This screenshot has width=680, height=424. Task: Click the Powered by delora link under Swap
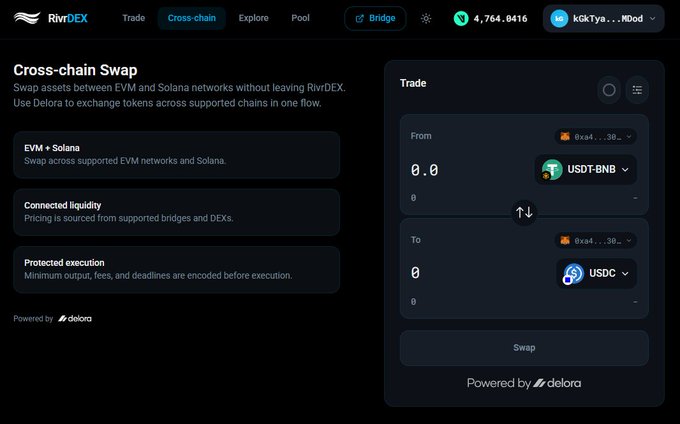[x=524, y=383]
